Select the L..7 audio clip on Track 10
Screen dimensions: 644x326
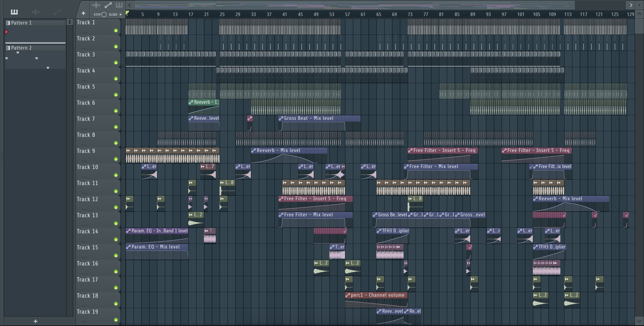[208, 171]
